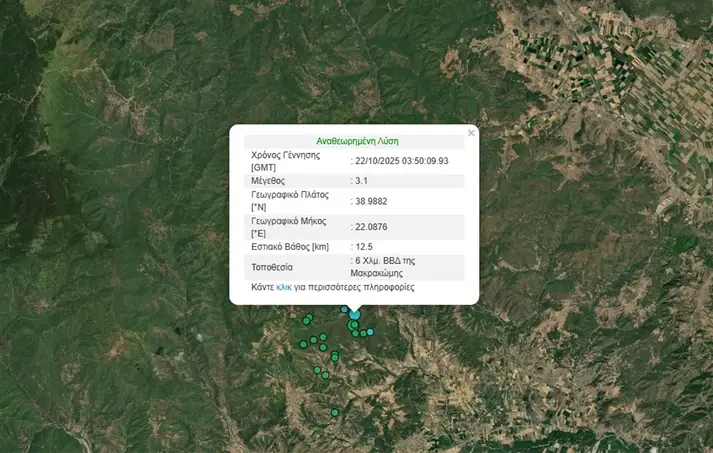Close the earthquake info popup

[471, 133]
